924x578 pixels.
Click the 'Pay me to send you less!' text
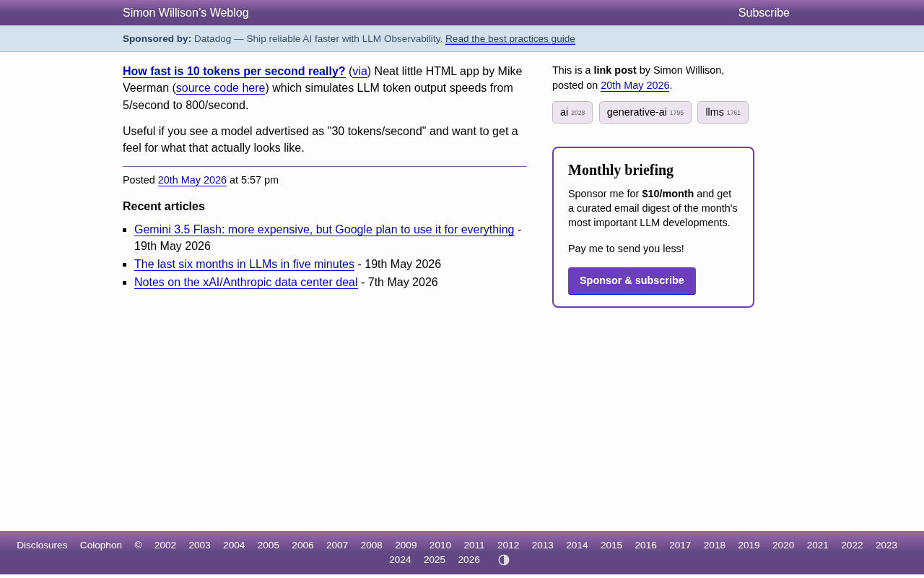(x=626, y=249)
